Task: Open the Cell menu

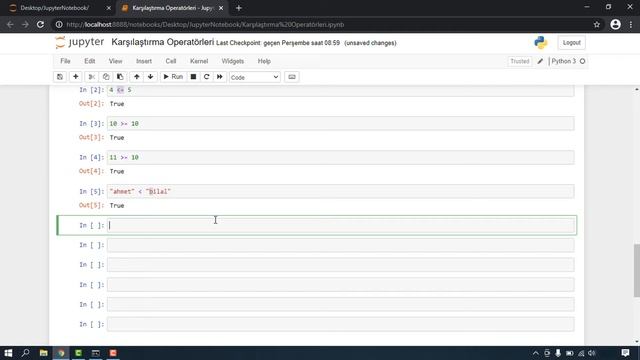Action: pyautogui.click(x=171, y=61)
